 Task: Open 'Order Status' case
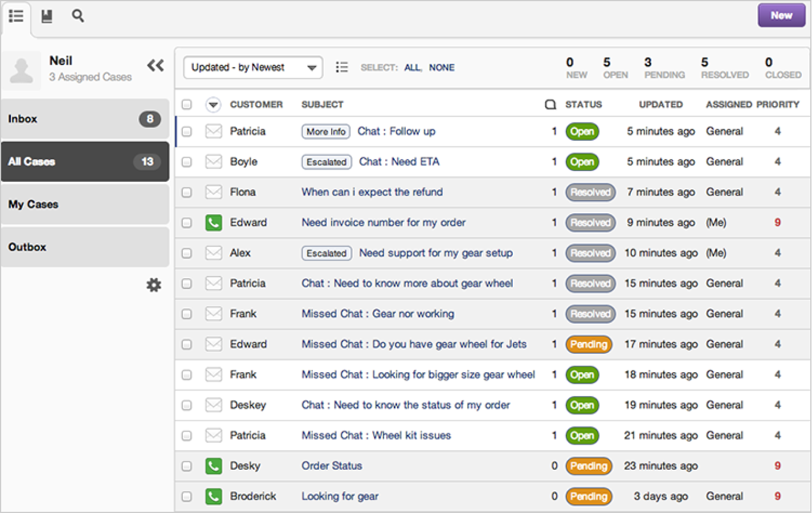tap(332, 466)
